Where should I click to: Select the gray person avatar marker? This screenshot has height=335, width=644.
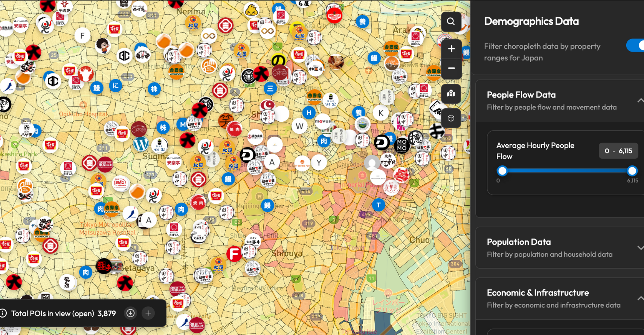click(x=372, y=163)
